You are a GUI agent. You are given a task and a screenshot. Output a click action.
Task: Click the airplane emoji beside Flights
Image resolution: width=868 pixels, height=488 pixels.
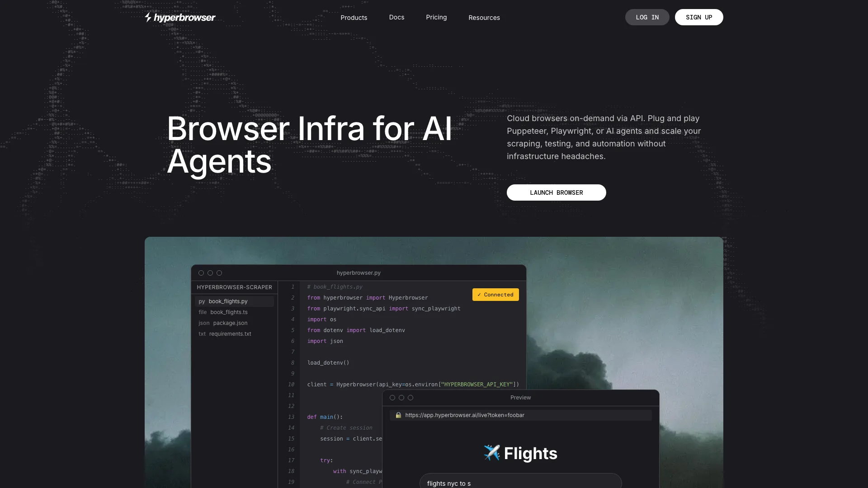pos(492,453)
